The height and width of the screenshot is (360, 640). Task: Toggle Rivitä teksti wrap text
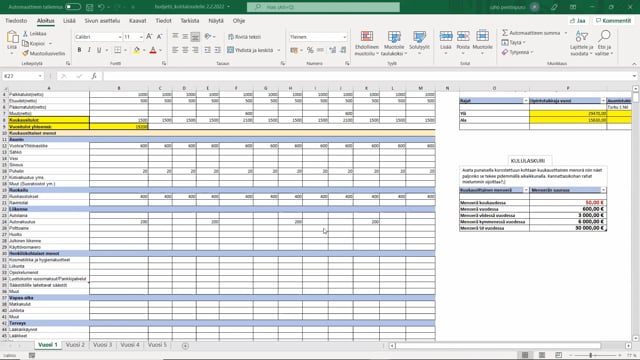tap(244, 37)
